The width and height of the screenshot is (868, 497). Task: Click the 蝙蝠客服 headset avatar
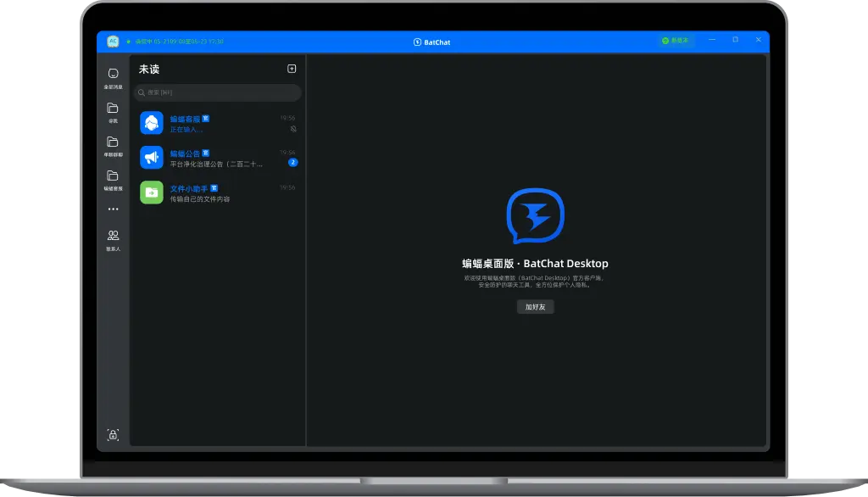(152, 123)
